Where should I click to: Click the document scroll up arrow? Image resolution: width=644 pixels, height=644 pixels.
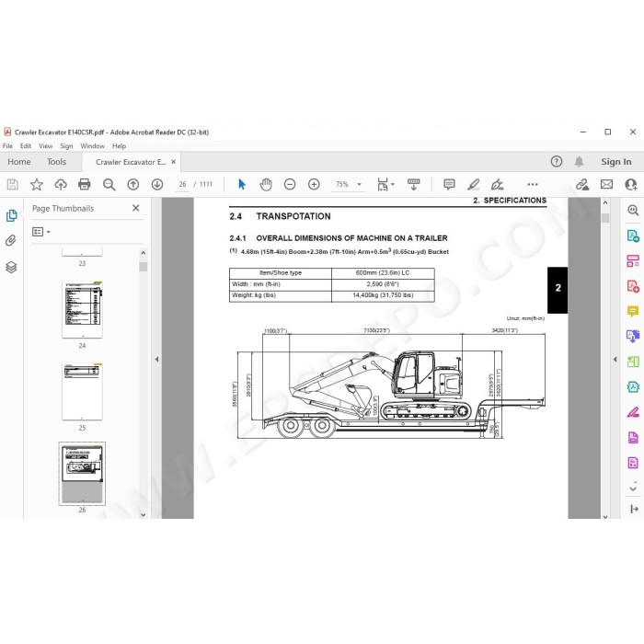point(605,202)
